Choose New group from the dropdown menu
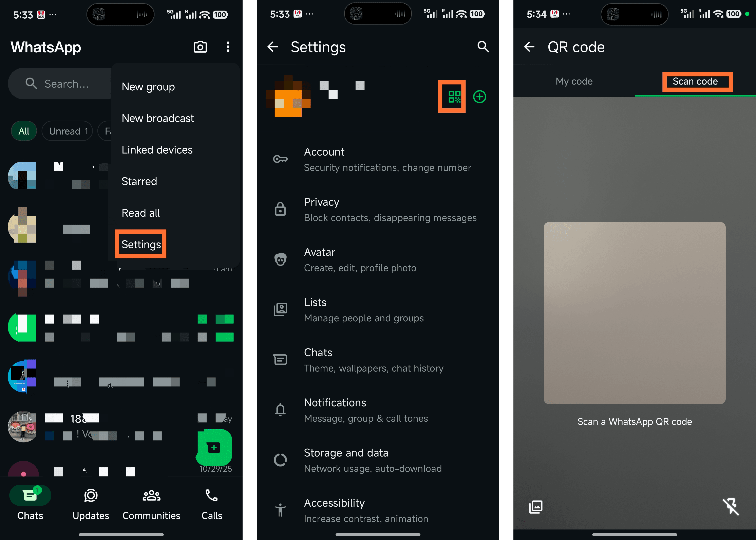Image resolution: width=756 pixels, height=540 pixels. pyautogui.click(x=148, y=87)
